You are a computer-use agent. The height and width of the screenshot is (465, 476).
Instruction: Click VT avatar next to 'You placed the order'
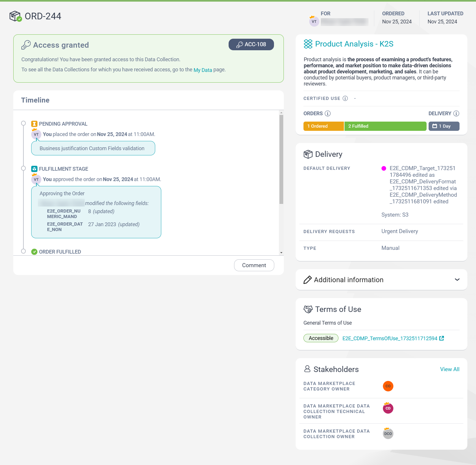[36, 134]
